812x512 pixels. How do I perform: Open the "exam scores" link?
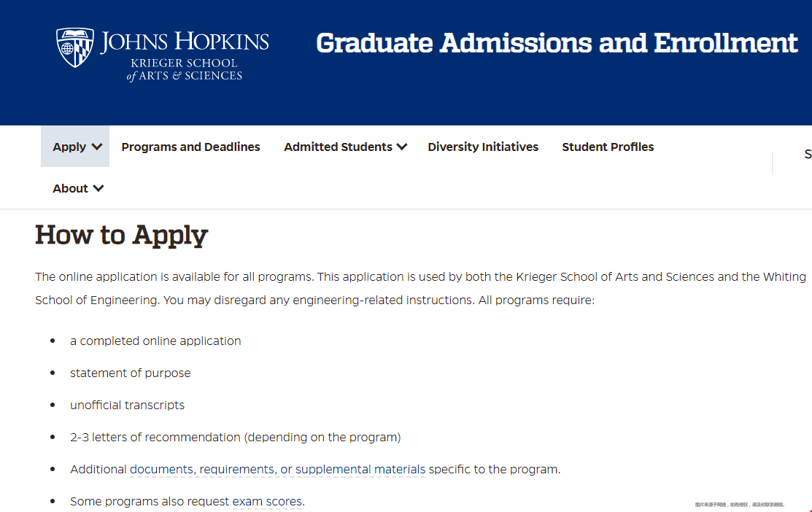click(268, 502)
